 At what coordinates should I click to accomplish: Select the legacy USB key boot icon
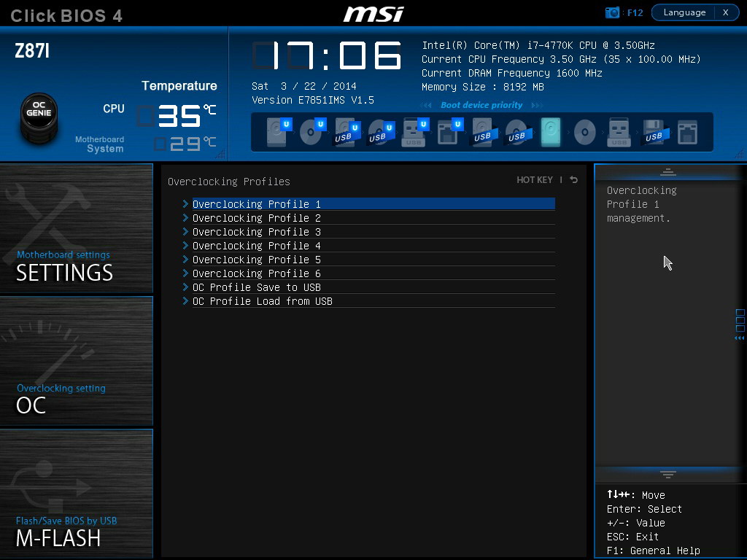[x=619, y=132]
